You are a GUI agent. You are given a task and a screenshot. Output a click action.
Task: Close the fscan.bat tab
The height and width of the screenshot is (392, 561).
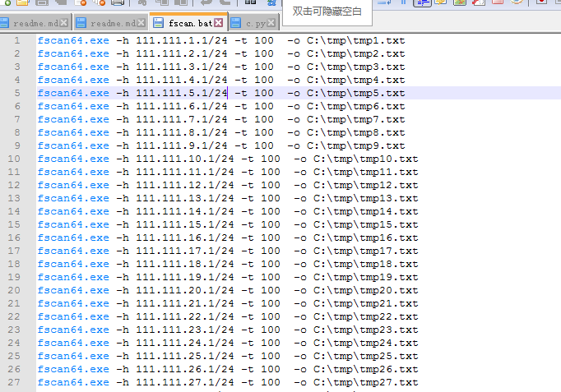point(219,23)
